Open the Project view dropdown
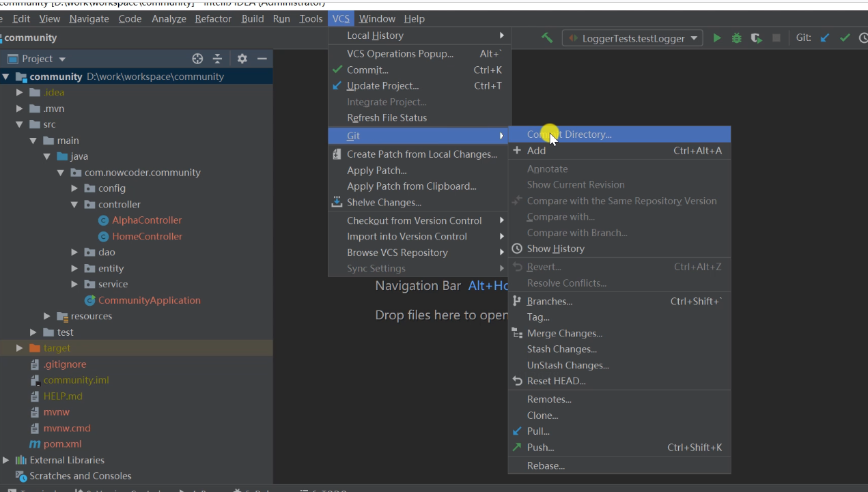Viewport: 868px width, 492px height. (36, 59)
